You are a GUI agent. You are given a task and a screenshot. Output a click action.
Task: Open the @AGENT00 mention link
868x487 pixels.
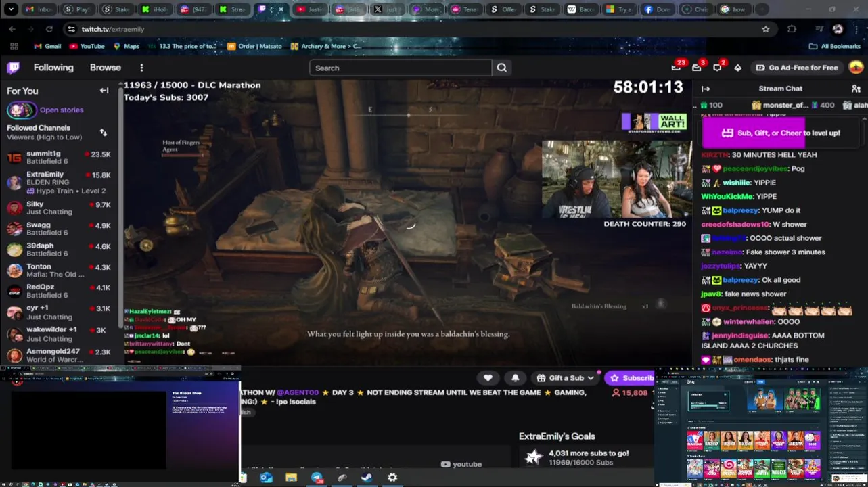[298, 392]
